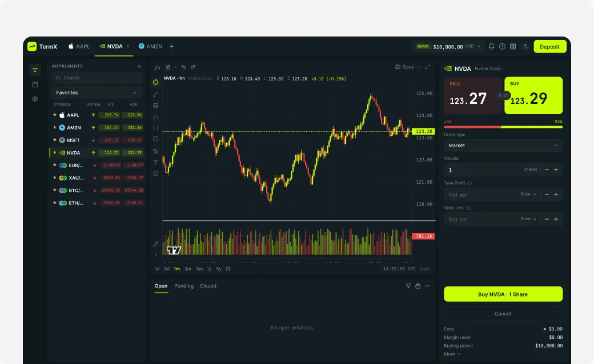Toggle the MSFT favorite star
This screenshot has width=594, height=364.
(55, 140)
